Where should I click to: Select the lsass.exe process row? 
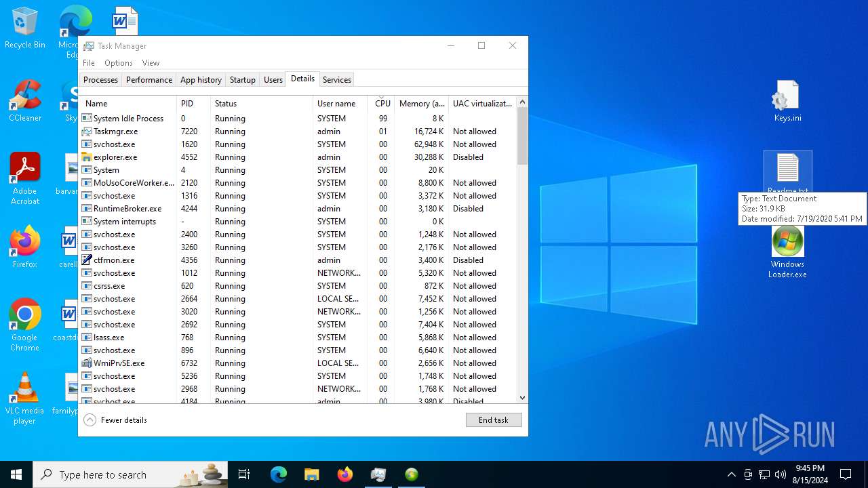coord(298,338)
